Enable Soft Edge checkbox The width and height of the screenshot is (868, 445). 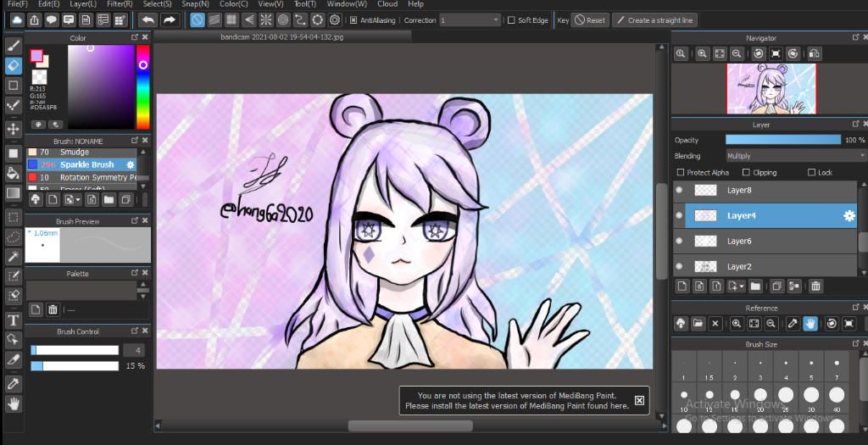pyautogui.click(x=511, y=20)
